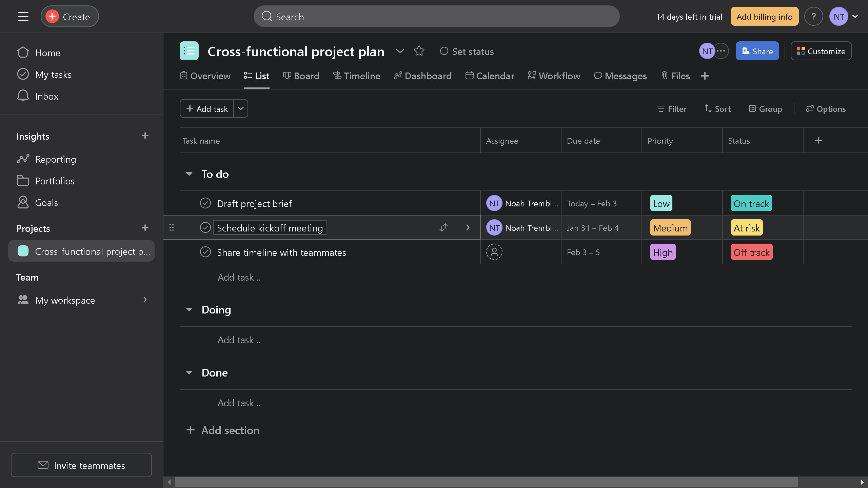Mark Schedule kickoff meeting complete
The image size is (868, 488).
click(x=205, y=228)
